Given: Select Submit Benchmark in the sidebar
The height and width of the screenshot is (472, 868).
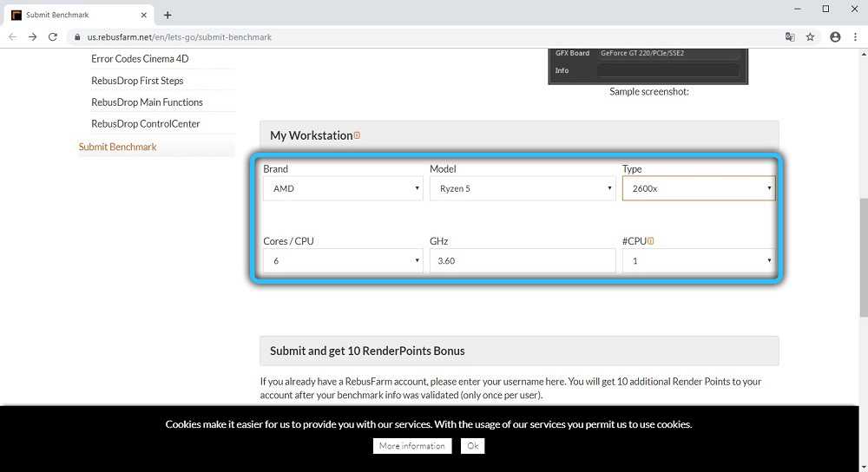Looking at the screenshot, I should click(x=117, y=147).
